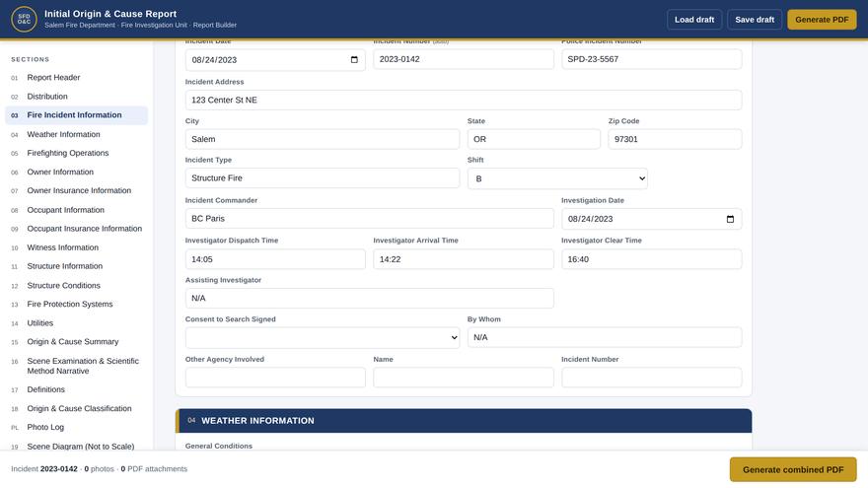Go to Distribution section
Viewport: 868px width, 488px height.
pos(76,97)
